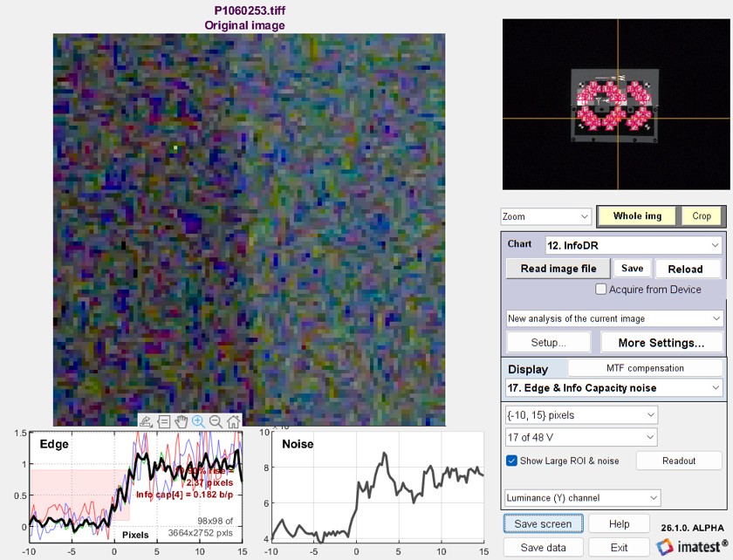Expand the Edge & Info Capacity noise display dropdown
The height and width of the screenshot is (560, 733).
click(613, 387)
